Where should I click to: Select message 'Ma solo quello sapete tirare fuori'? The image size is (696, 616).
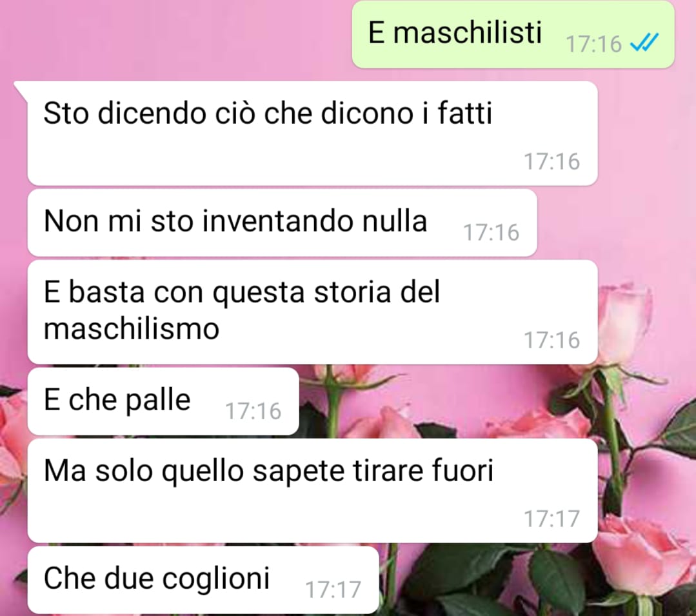pyautogui.click(x=312, y=490)
